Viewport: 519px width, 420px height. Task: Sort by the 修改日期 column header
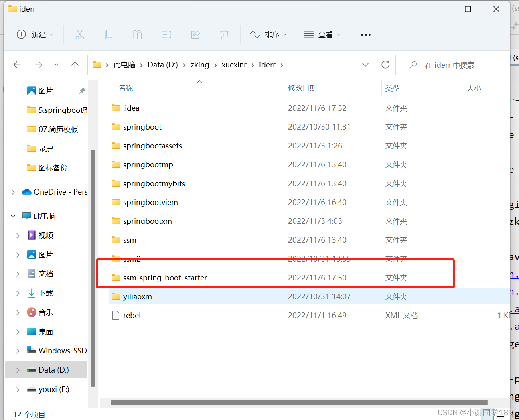point(302,88)
